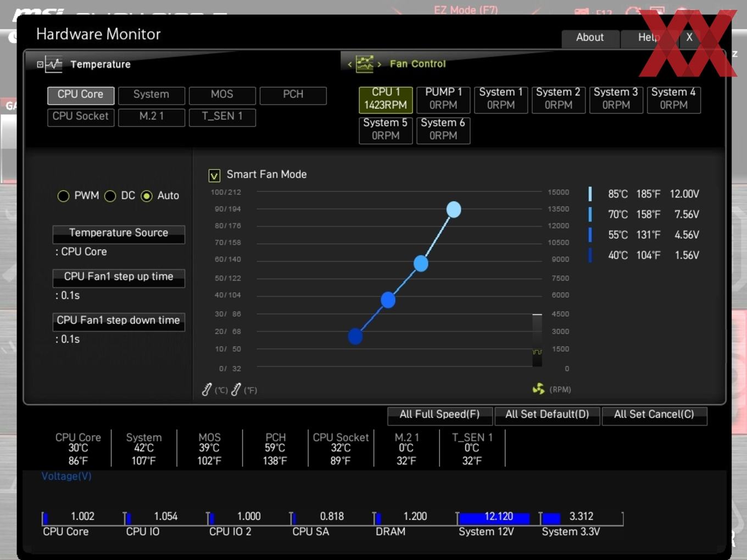The image size is (747, 560).
Task: Open the About button
Action: [x=590, y=38]
